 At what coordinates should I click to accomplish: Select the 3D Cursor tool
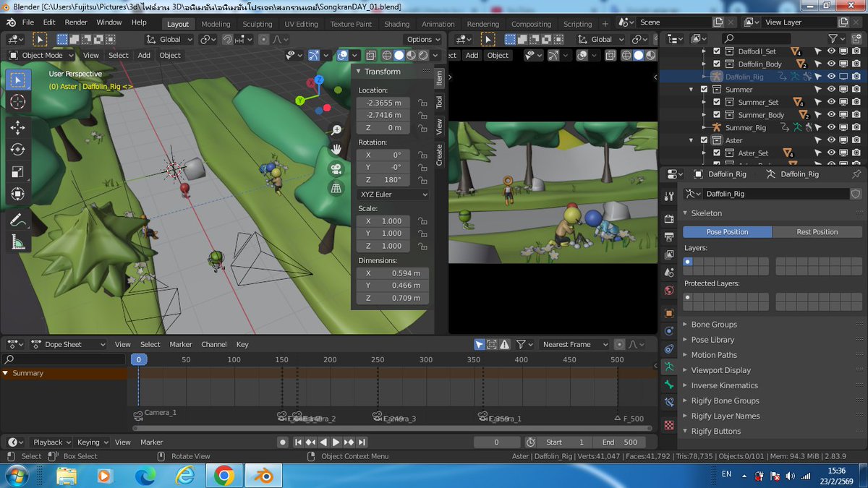click(19, 102)
